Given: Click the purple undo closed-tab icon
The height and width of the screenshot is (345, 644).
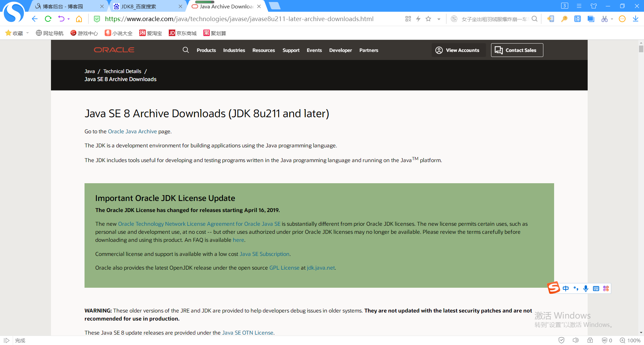Looking at the screenshot, I should point(61,19).
